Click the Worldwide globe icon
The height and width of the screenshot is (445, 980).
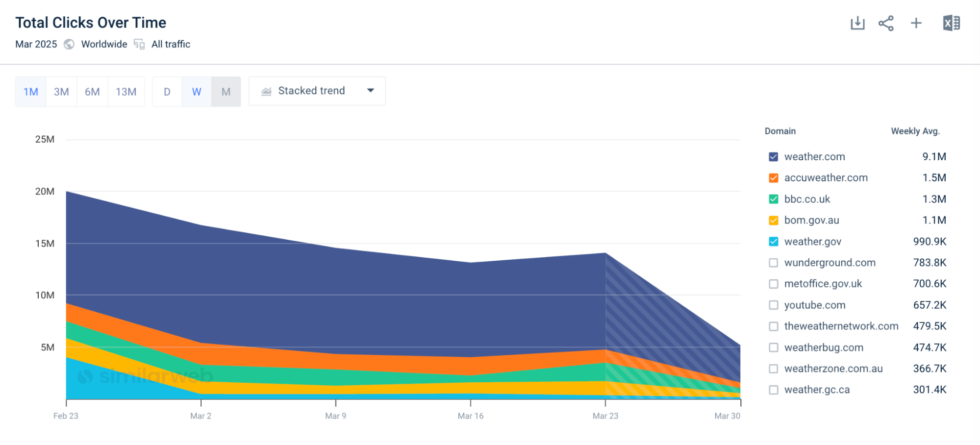pyautogui.click(x=69, y=44)
